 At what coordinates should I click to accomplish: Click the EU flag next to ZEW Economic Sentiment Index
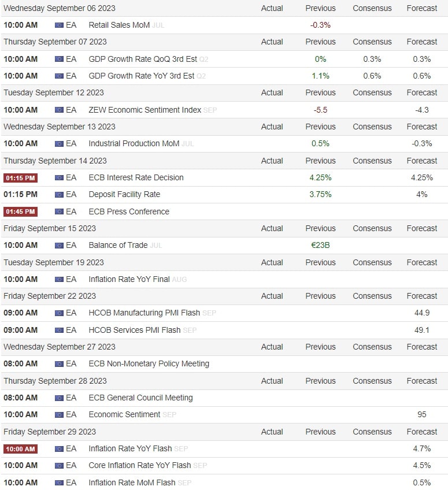tap(59, 110)
